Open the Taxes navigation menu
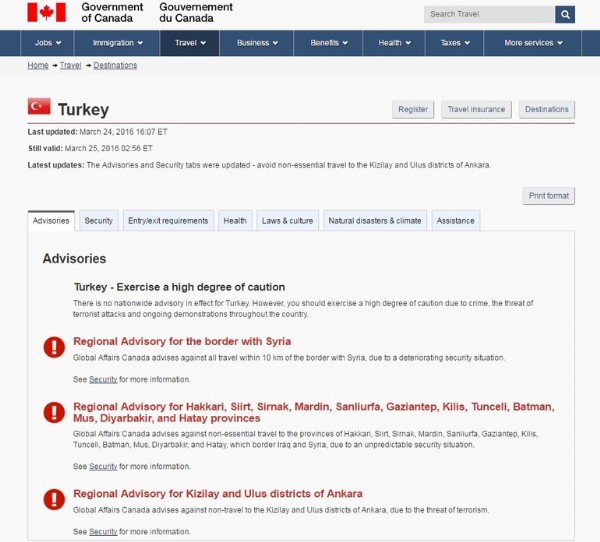Viewport: 600px width, 542px height. (456, 43)
